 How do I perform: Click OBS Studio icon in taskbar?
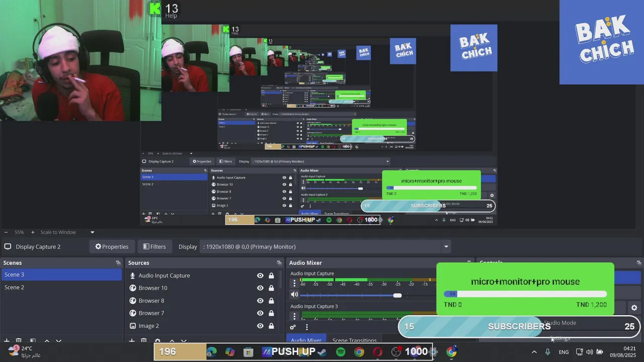point(396,352)
